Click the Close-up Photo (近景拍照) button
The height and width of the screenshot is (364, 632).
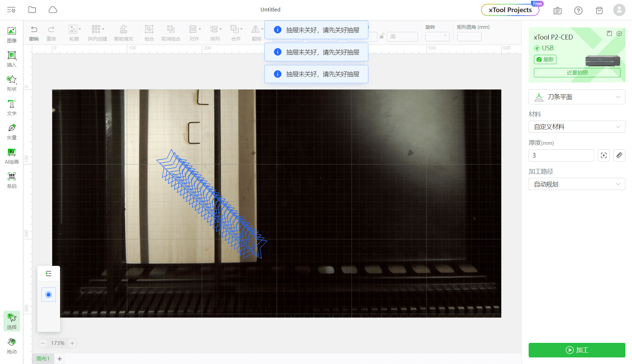tap(577, 72)
